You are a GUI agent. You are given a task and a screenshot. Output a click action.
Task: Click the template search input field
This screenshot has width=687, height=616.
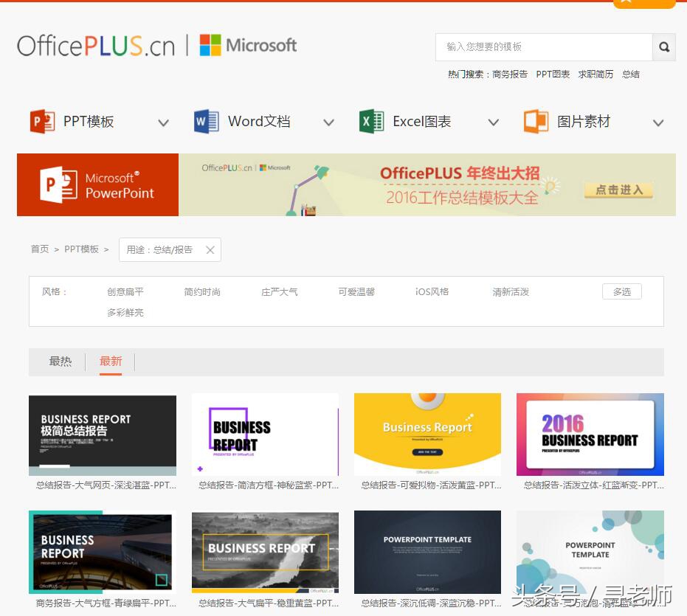544,47
